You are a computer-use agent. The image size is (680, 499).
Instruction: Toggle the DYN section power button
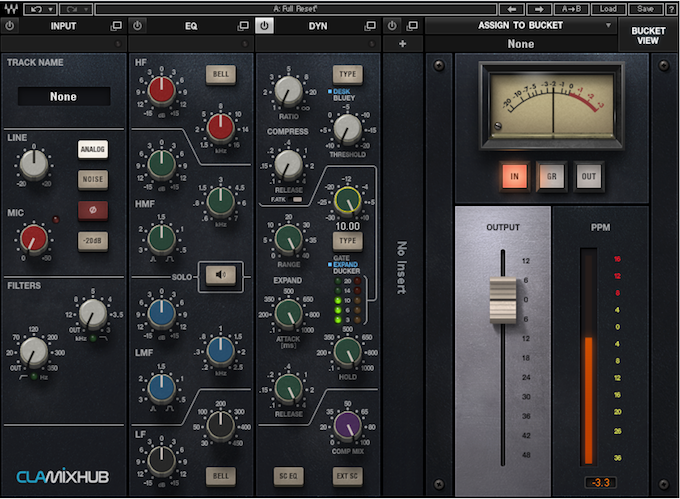coord(264,26)
